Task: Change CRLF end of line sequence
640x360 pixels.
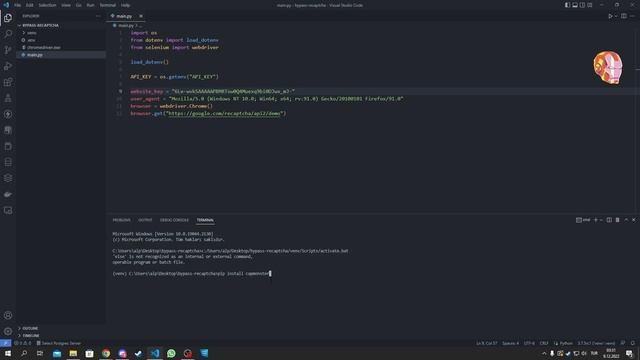Action: tap(544, 343)
